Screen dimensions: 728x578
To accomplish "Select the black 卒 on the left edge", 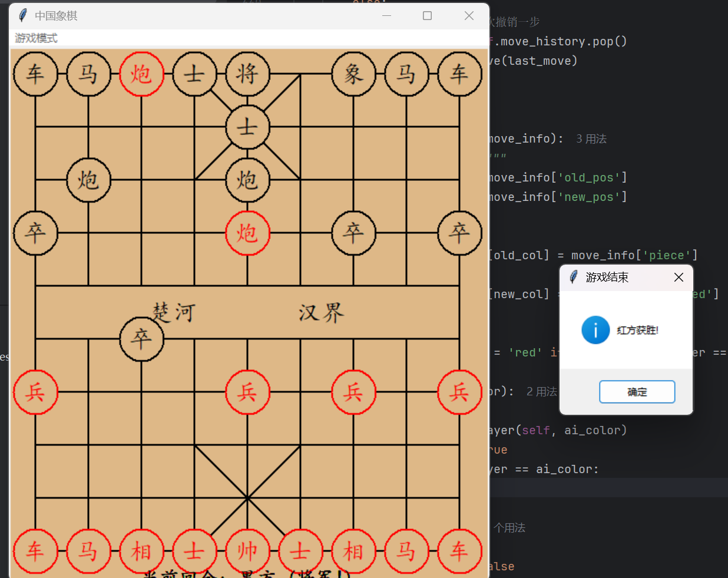I will pos(35,233).
